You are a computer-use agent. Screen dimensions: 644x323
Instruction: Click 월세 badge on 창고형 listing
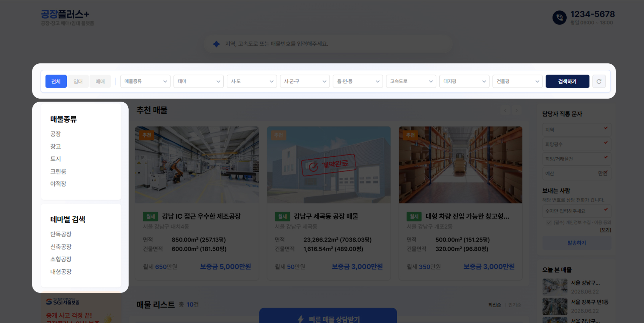click(414, 217)
